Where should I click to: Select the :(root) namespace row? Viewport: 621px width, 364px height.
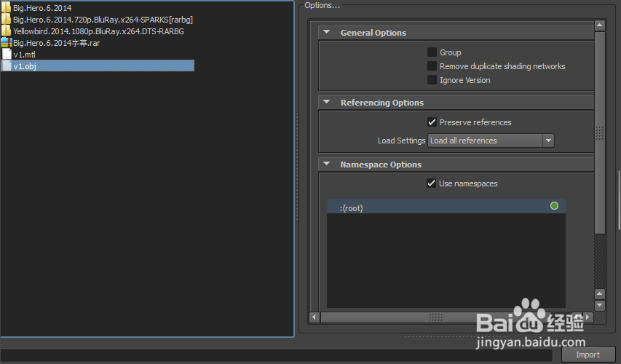tap(446, 206)
